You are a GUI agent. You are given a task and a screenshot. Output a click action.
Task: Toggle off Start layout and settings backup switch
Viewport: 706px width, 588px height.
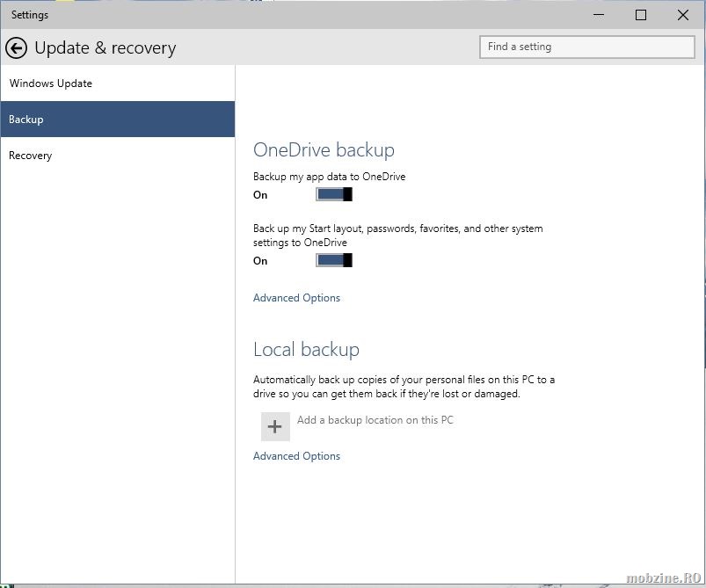pos(333,260)
